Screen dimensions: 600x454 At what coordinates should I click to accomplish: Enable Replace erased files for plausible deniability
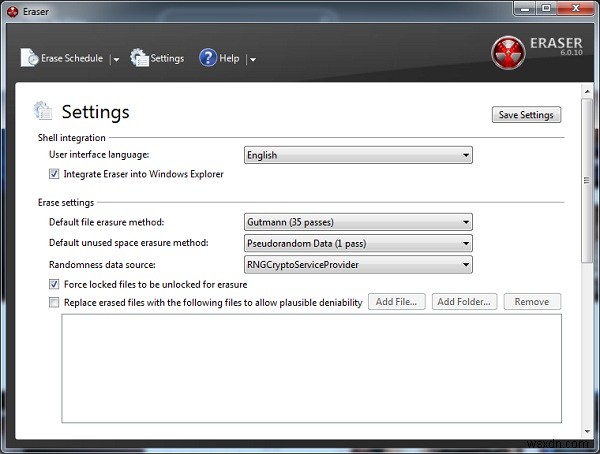point(54,302)
